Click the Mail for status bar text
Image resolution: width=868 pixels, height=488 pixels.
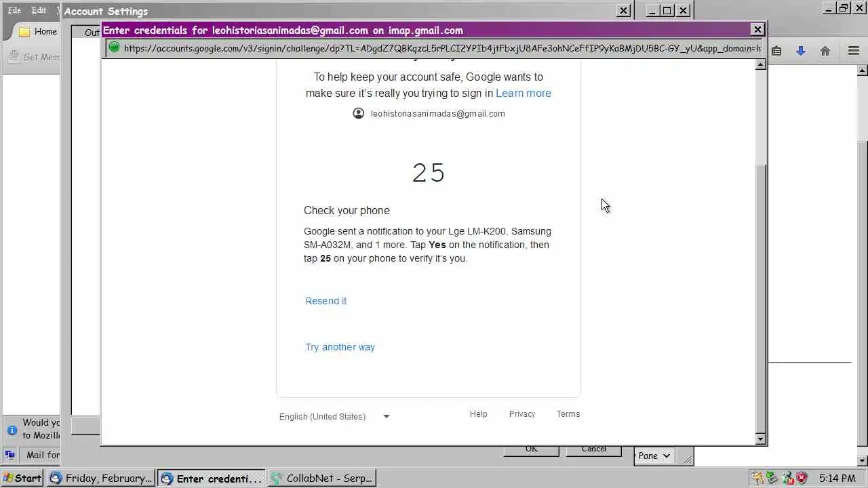(x=43, y=455)
